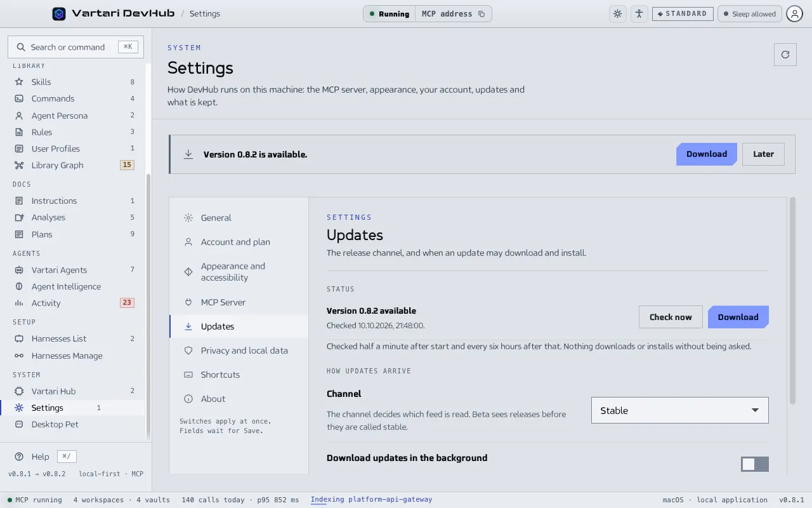Click the settings panel vertical scrollbar
812x508 pixels.
click(792, 301)
